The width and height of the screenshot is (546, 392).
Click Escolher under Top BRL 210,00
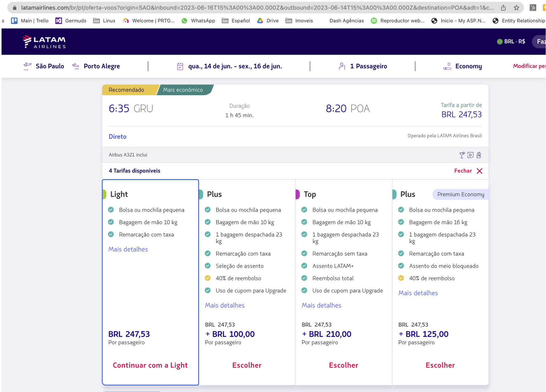click(x=344, y=365)
